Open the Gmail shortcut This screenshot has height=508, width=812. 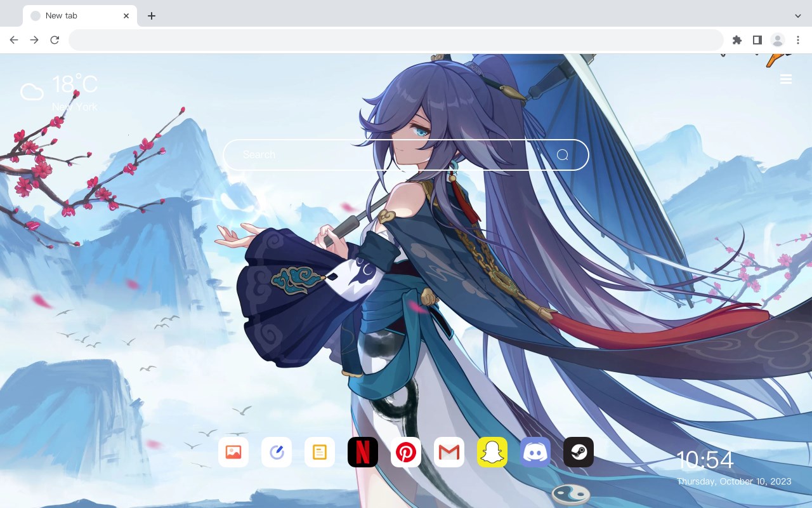click(x=449, y=452)
